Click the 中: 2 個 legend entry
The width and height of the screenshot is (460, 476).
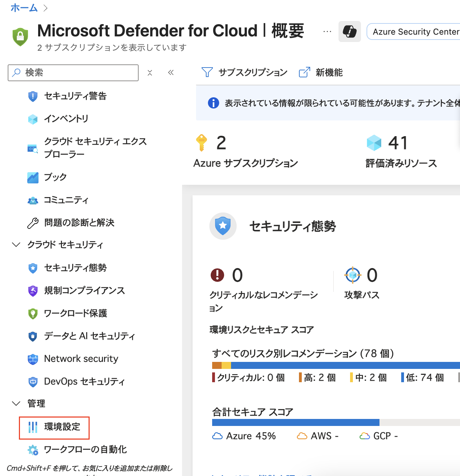pos(368,378)
